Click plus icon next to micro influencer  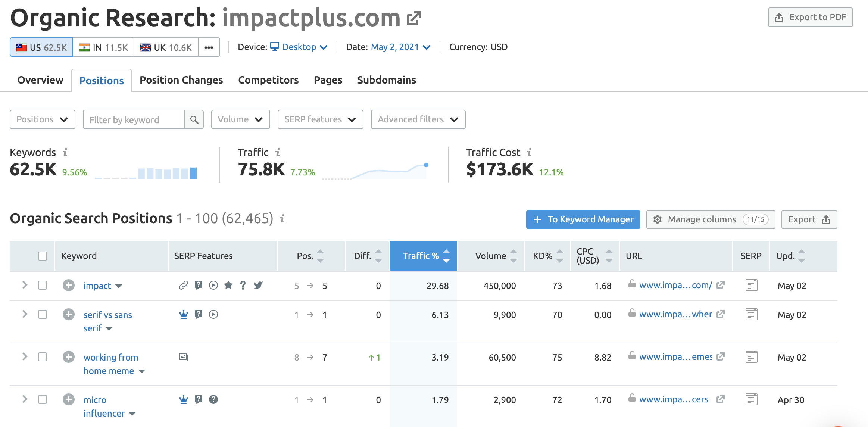pos(68,400)
